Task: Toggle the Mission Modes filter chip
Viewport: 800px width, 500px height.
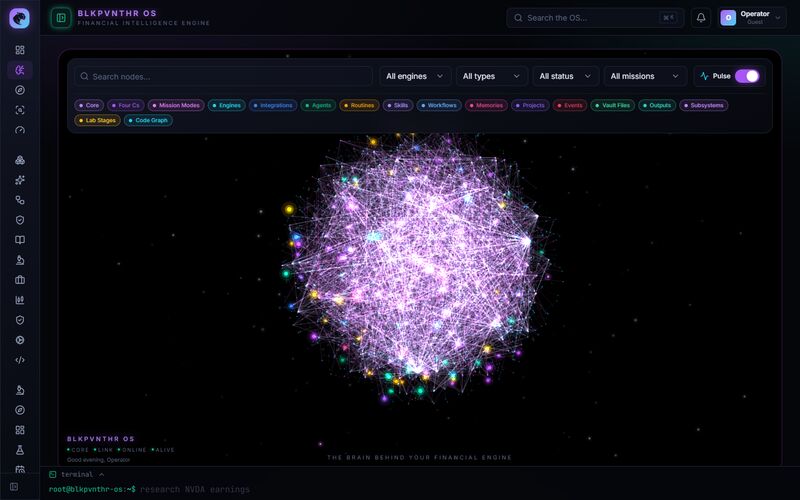Action: (x=176, y=106)
